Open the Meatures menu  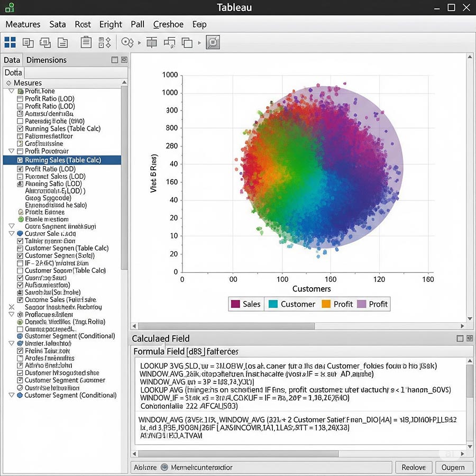click(x=23, y=24)
